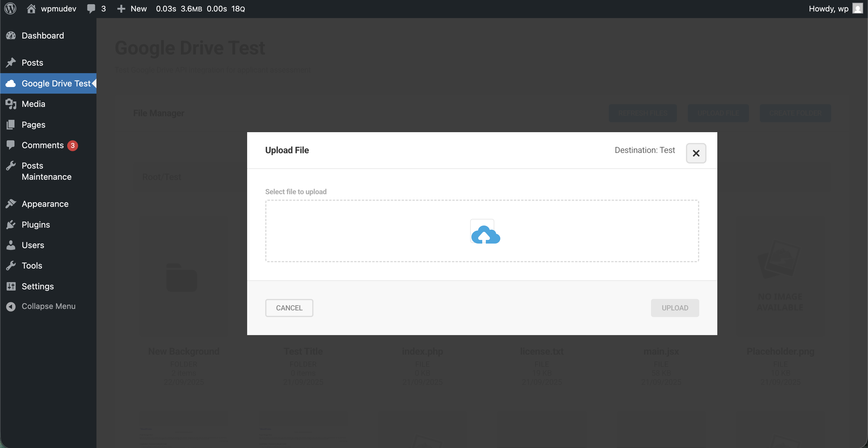The image size is (868, 448).
Task: Click the red 3 comments badge
Action: 72,145
